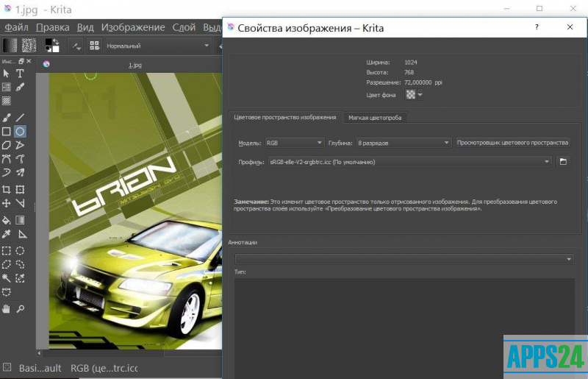Open the brush presets chooser grid
588x379 pixels.
95,46
